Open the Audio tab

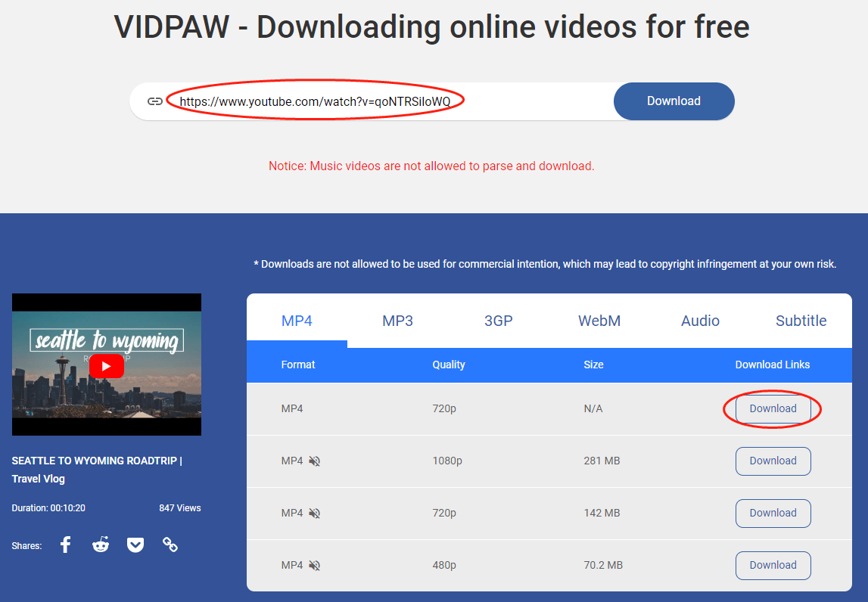click(700, 321)
